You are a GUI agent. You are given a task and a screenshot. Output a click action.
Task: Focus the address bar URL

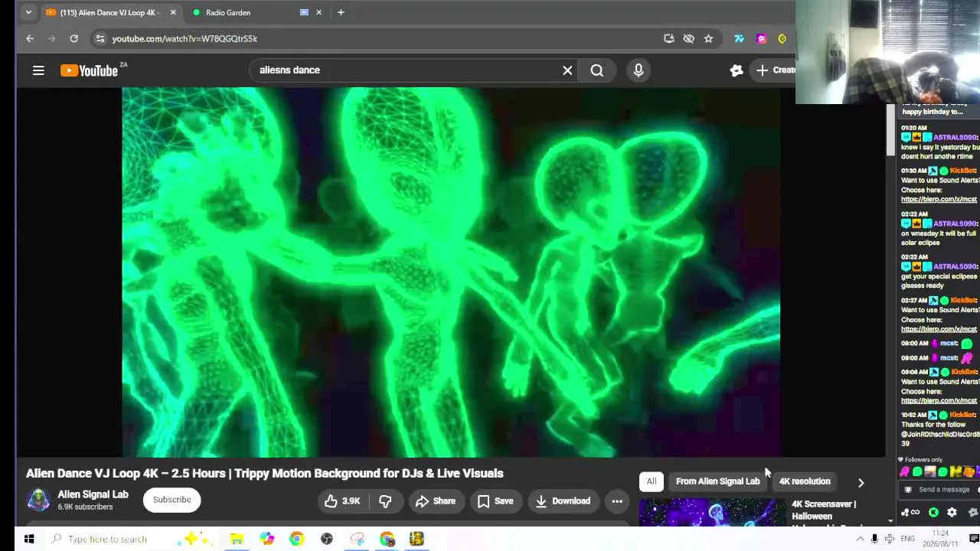(185, 38)
